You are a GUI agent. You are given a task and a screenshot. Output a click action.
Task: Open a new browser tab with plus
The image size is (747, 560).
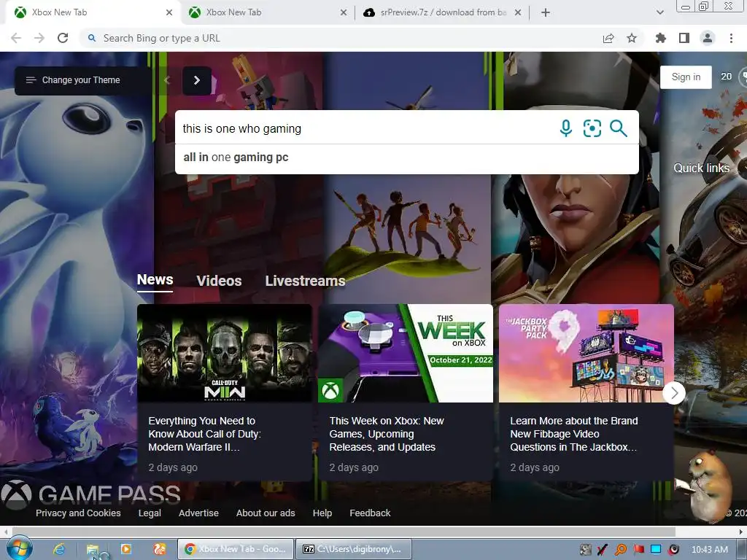pyautogui.click(x=546, y=12)
